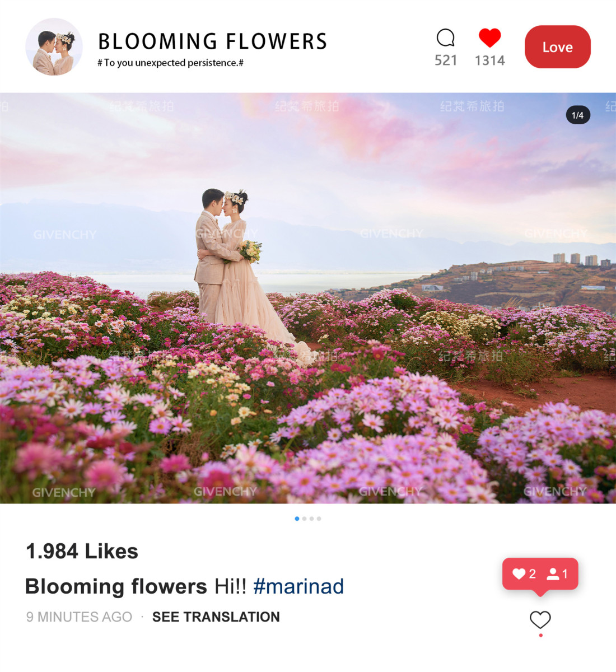
Task: Select the first blue carousel dot
Action: (297, 519)
